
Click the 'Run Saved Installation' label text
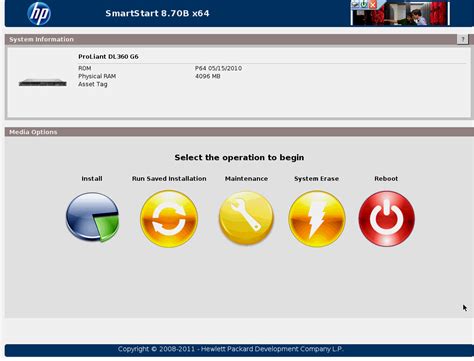click(x=169, y=179)
